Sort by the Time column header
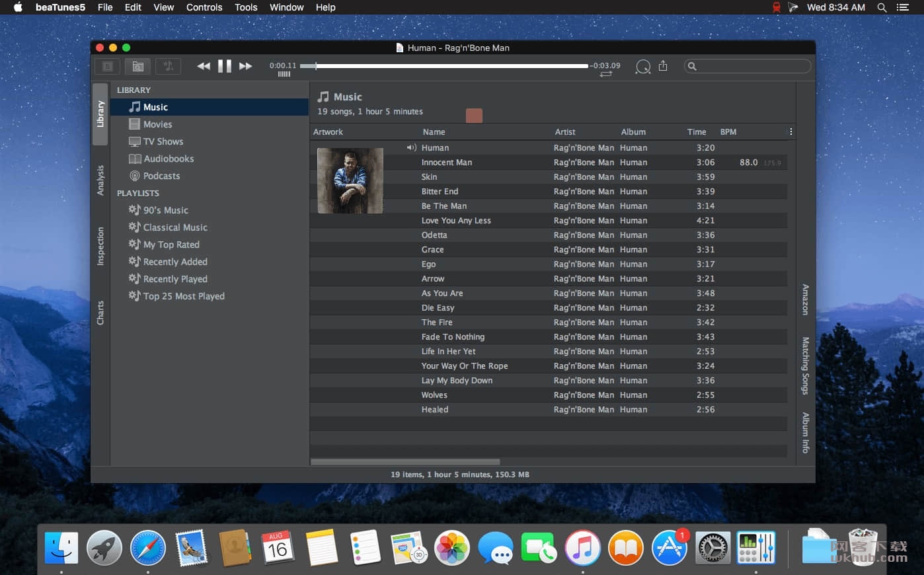Image resolution: width=924 pixels, height=575 pixels. [697, 132]
